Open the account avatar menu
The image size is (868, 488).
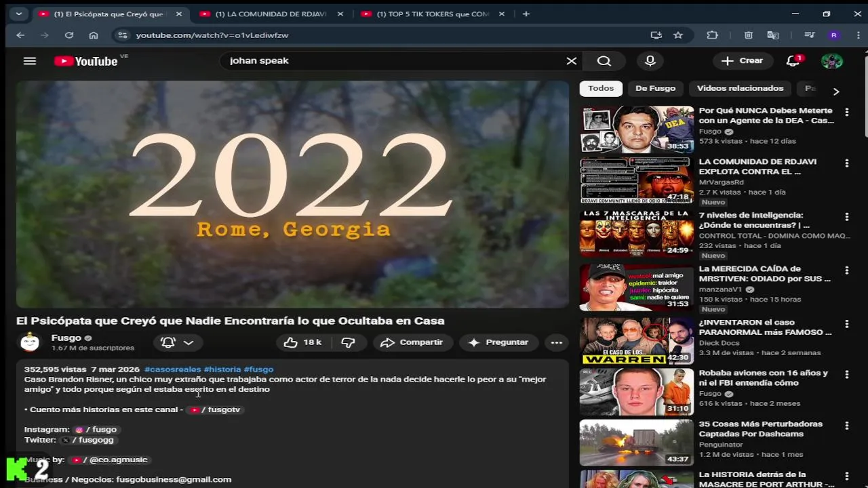coord(832,61)
